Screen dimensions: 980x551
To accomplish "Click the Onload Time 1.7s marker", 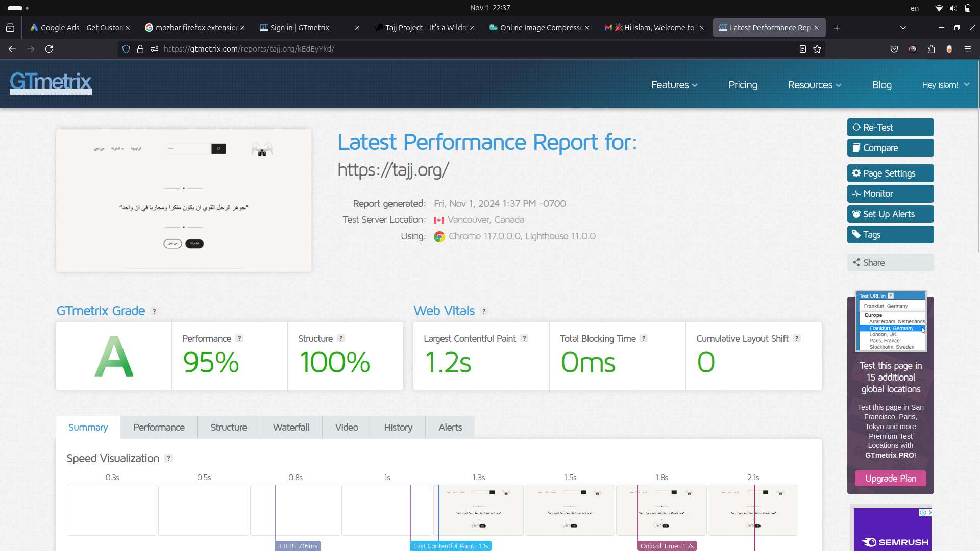I will [667, 546].
